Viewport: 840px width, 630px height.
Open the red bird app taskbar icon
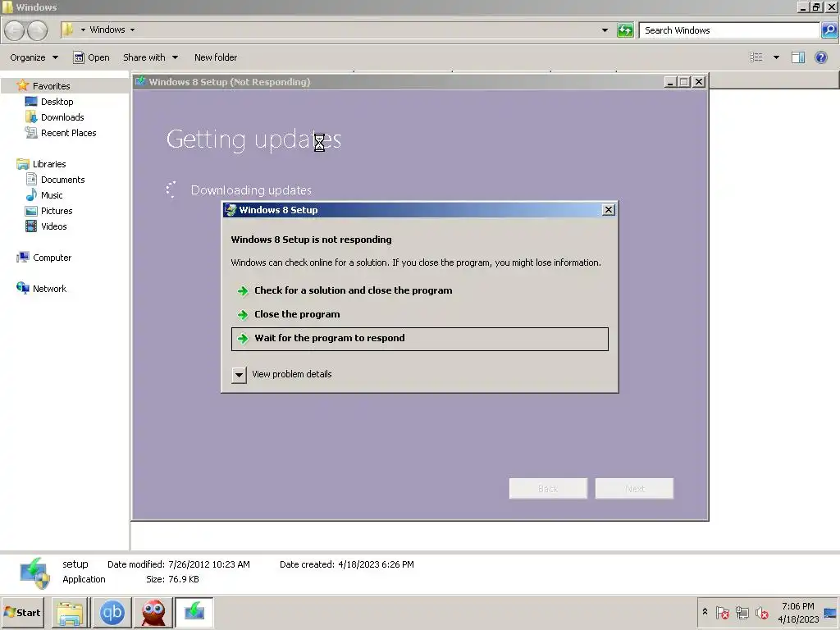(x=153, y=612)
